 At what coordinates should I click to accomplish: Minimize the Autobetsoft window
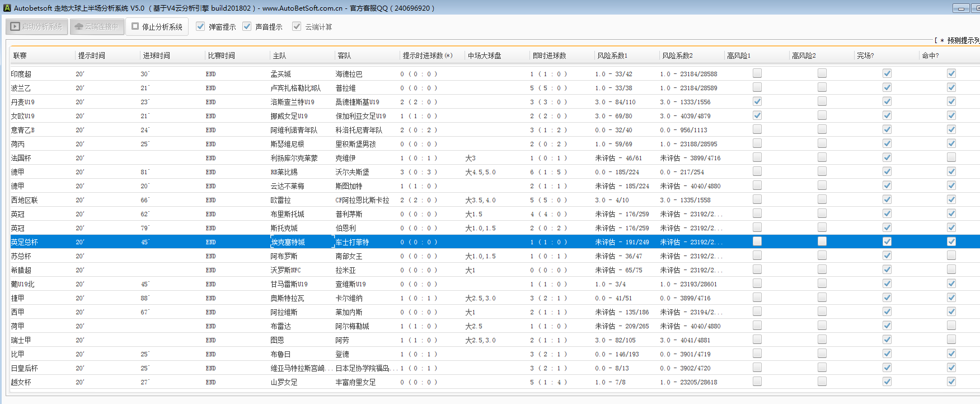(x=961, y=8)
